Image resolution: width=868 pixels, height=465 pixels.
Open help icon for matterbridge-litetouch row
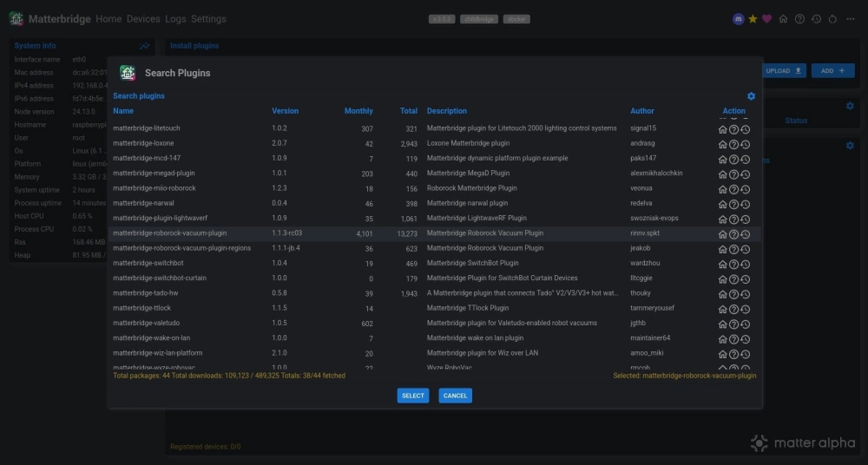pyautogui.click(x=734, y=129)
